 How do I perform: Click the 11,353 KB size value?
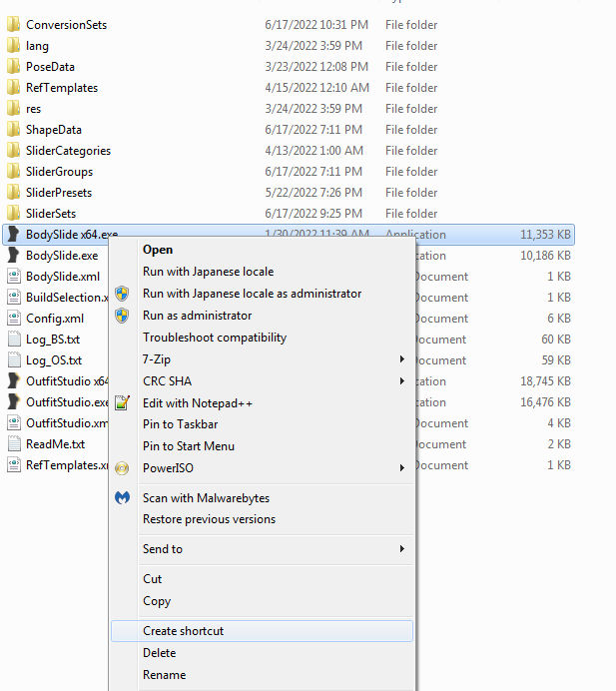click(x=545, y=235)
